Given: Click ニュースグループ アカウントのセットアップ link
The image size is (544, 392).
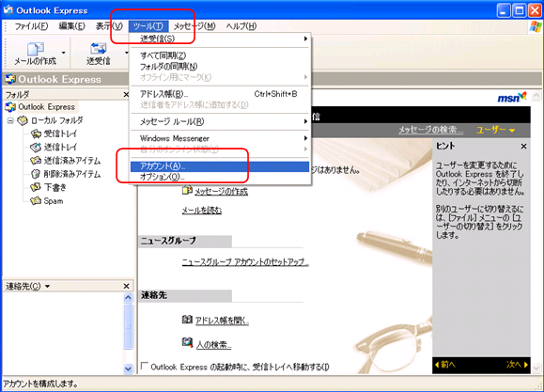Looking at the screenshot, I should click(245, 262).
